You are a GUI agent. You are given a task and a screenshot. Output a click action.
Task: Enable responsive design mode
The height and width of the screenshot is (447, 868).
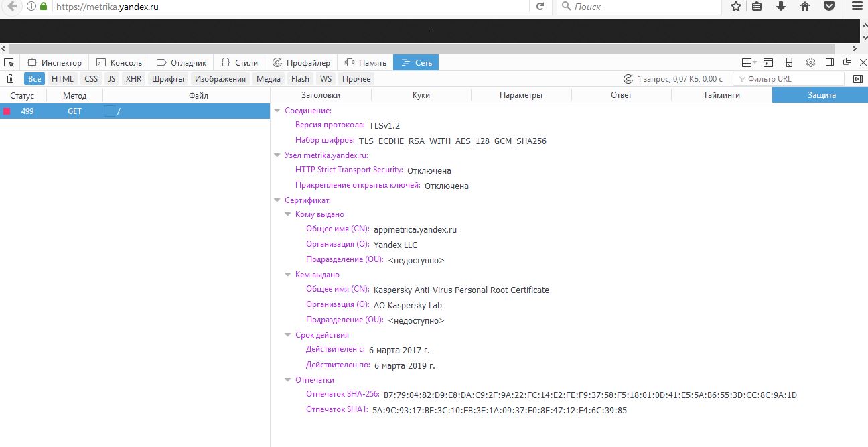pyautogui.click(x=789, y=62)
